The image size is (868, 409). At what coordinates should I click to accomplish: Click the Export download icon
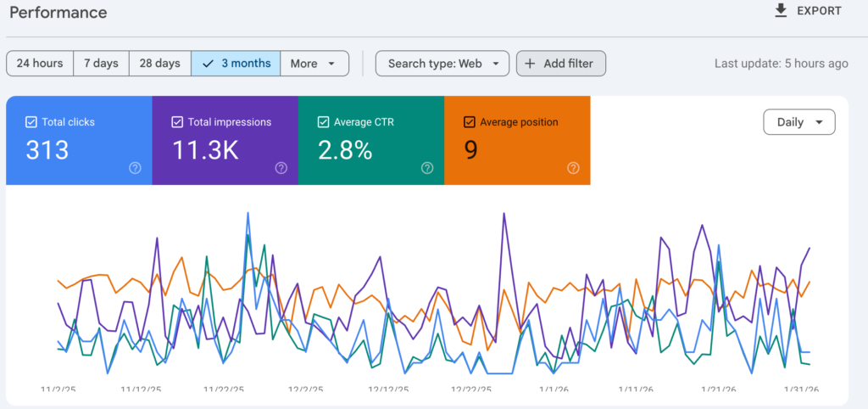[781, 11]
